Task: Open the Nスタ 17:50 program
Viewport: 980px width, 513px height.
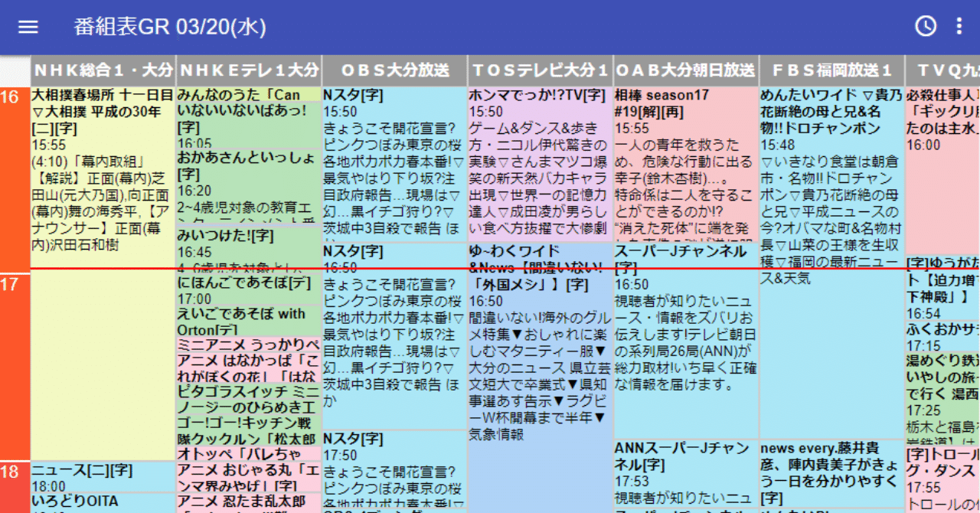Action: pos(394,470)
